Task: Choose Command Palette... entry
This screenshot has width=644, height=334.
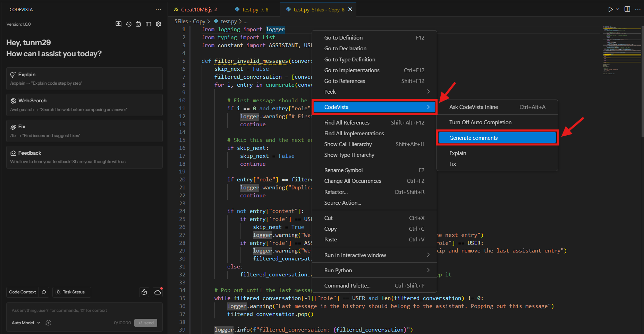Action: [x=374, y=285]
